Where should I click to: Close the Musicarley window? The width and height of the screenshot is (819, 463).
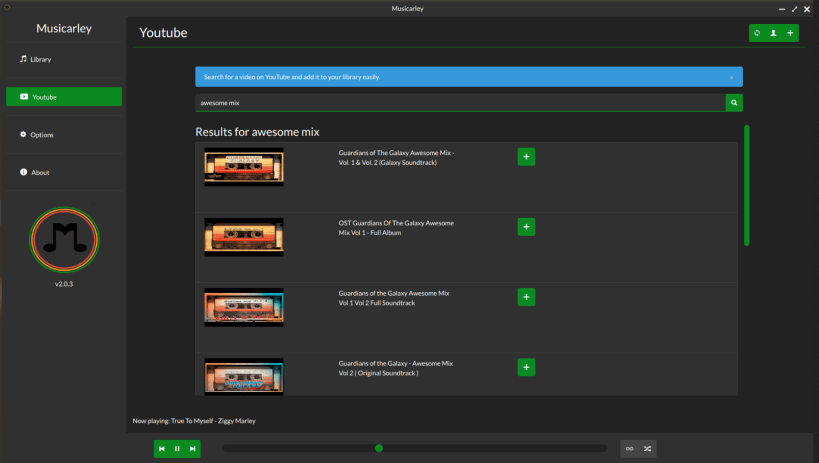[807, 9]
